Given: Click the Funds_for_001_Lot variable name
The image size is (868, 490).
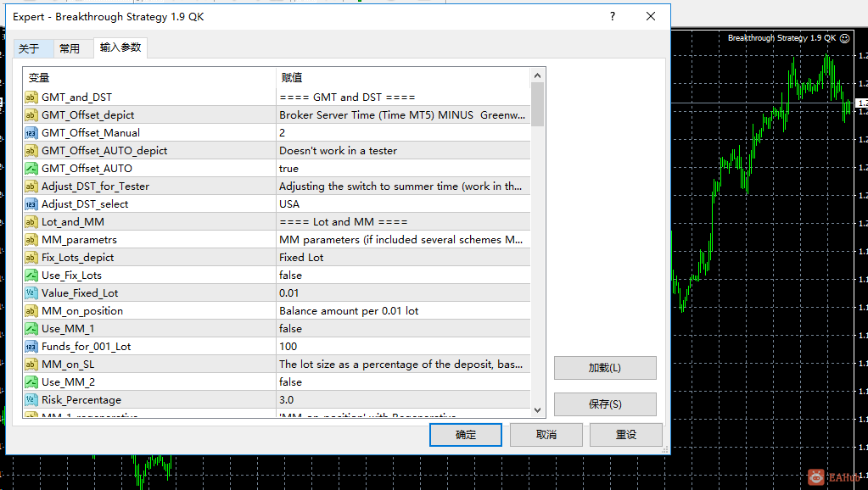Looking at the screenshot, I should [87, 347].
